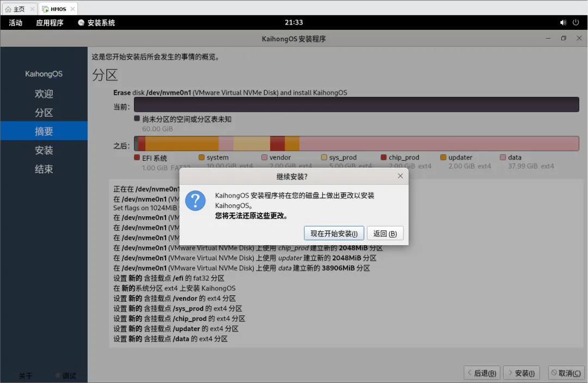Click 现在开始安装 button
Viewport: 588px width, 383px height.
tap(334, 233)
